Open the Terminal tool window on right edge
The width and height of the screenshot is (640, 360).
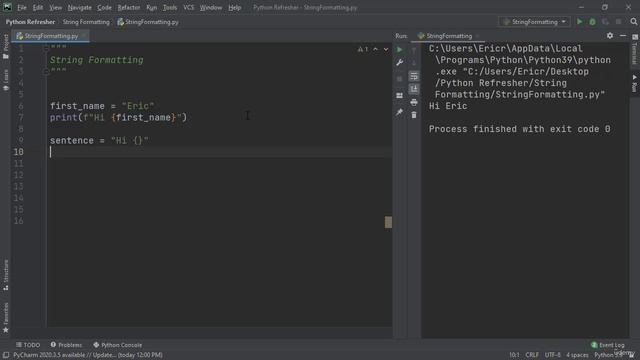(634, 49)
